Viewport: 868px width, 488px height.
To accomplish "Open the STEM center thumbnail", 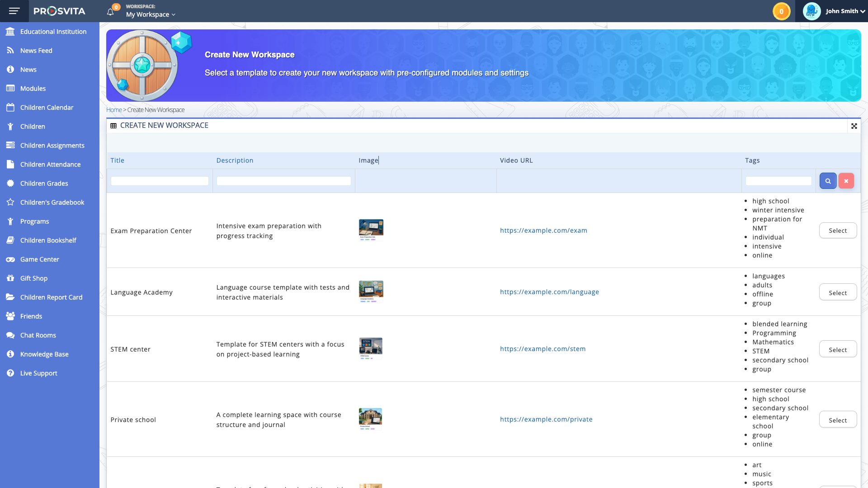I will [x=371, y=348].
